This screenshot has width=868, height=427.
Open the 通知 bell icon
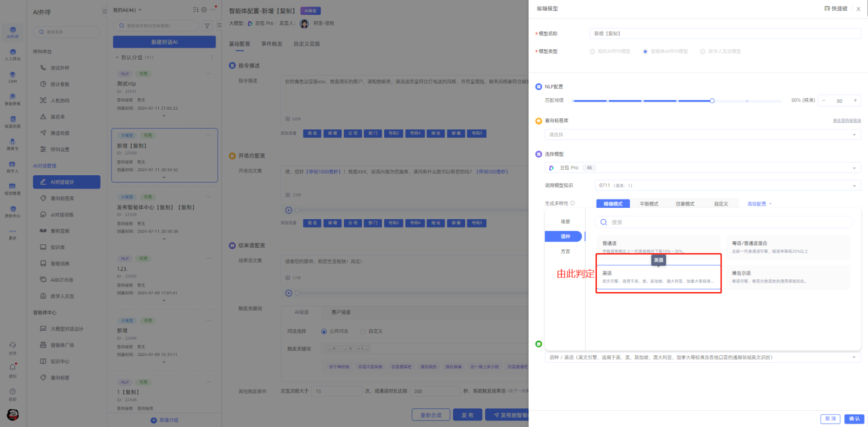coord(13,368)
